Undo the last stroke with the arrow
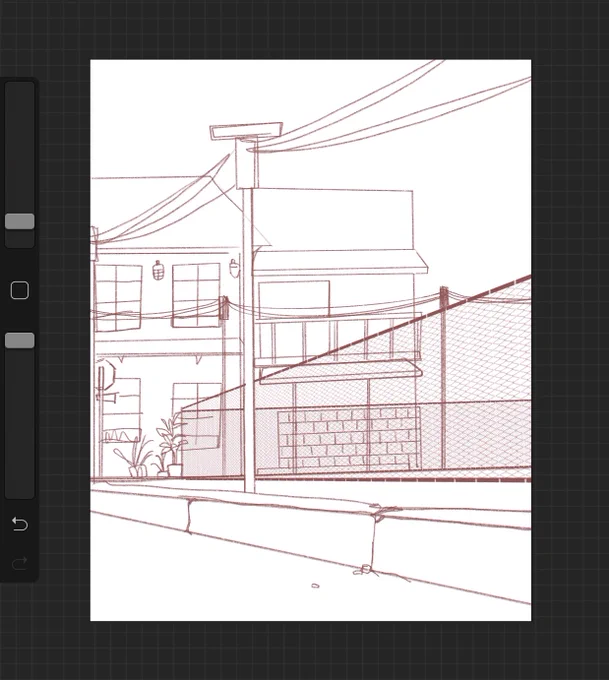Image resolution: width=609 pixels, height=680 pixels. coord(20,524)
